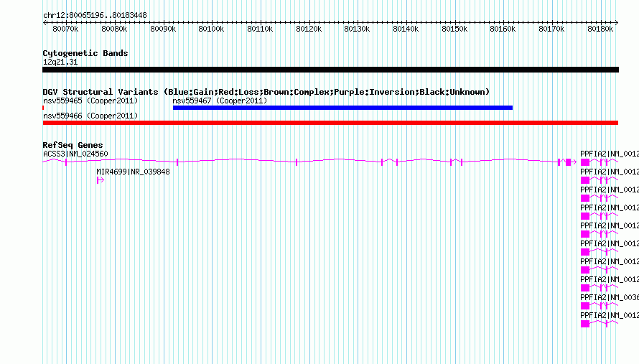
Task: Select the black 12q21.31 cytogenetic band bar
Action: 330,70
